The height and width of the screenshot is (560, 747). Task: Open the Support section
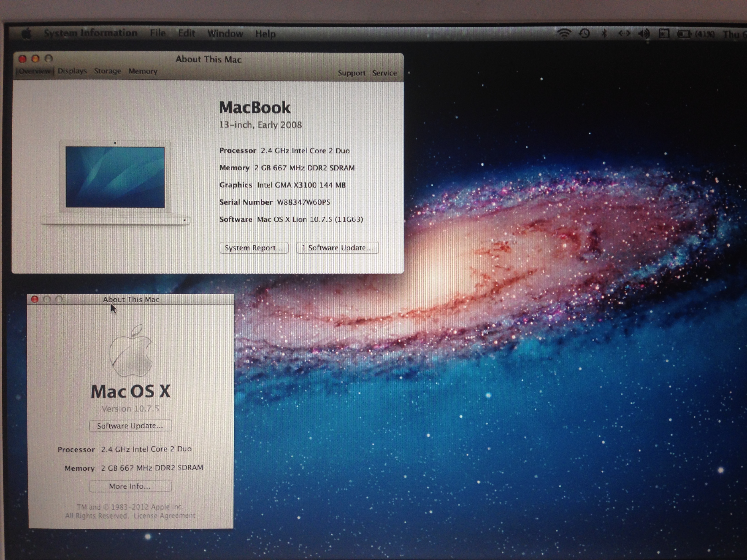coord(352,73)
